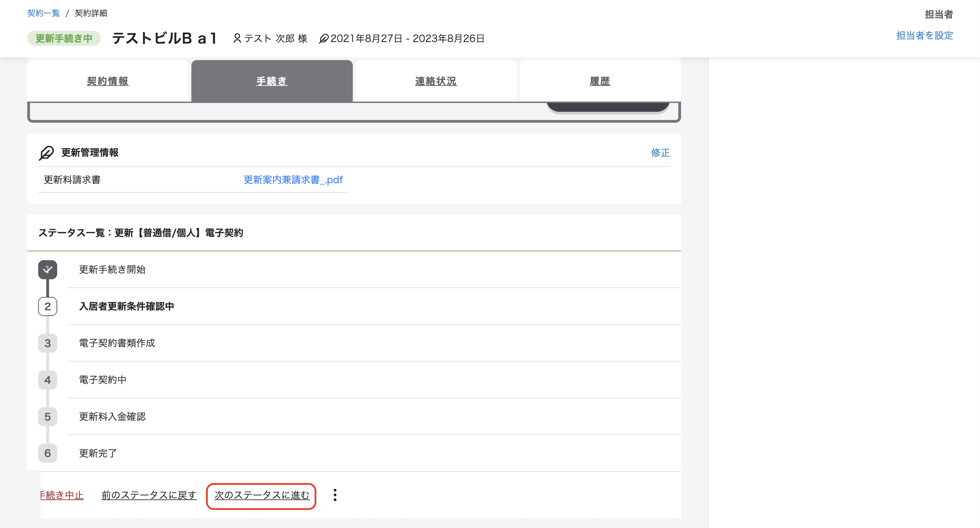Click the ステータス一覧 heading text

[x=140, y=233]
